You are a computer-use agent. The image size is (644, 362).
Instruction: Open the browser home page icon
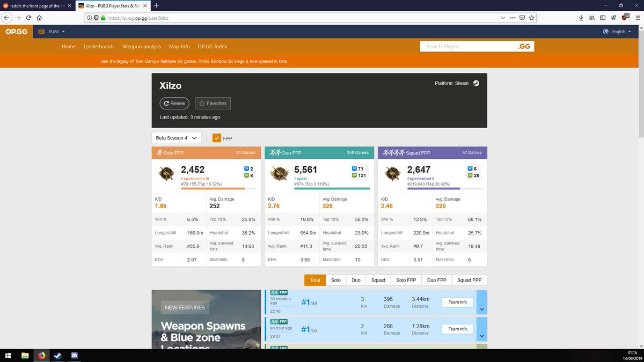pos(39,17)
